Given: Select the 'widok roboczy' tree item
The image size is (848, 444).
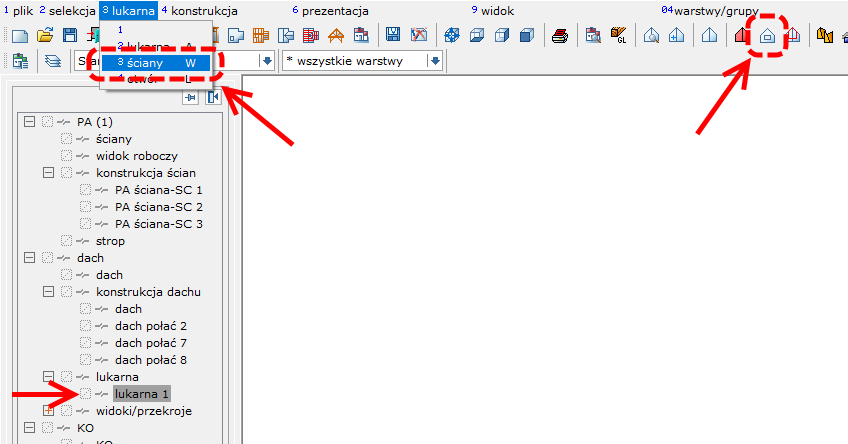Looking at the screenshot, I should tap(137, 156).
